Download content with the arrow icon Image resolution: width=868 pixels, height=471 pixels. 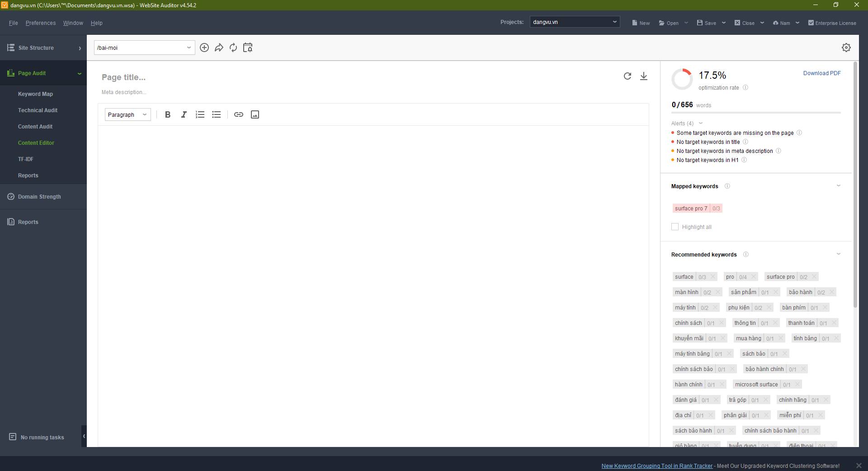[x=644, y=76]
